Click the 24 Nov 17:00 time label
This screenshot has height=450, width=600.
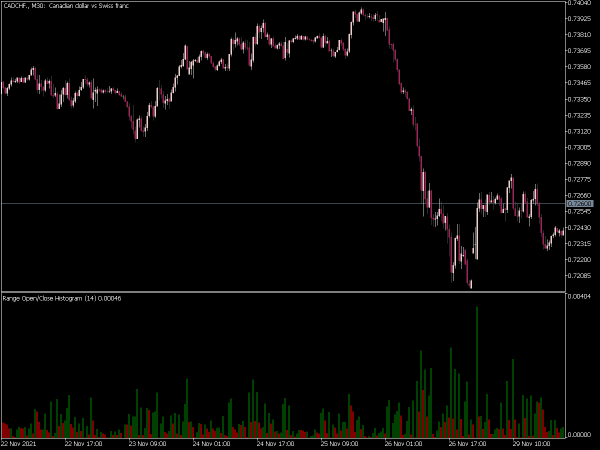point(276,444)
